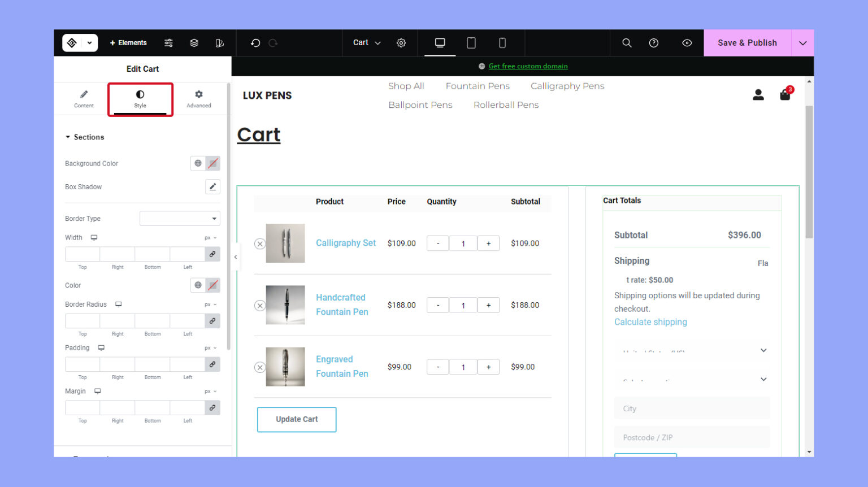Open Site Settings from the top bar

pyautogui.click(x=401, y=42)
